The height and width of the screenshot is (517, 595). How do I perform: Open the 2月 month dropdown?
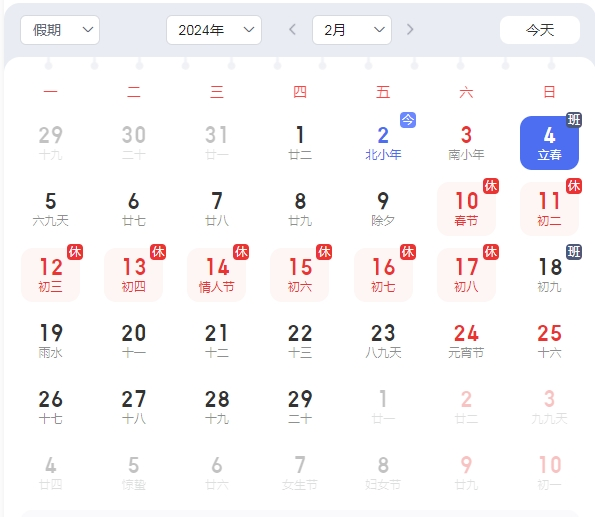(x=352, y=30)
